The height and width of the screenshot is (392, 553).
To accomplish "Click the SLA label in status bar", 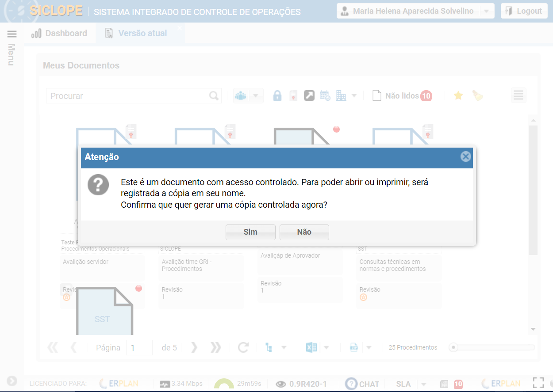I will 403,384.
